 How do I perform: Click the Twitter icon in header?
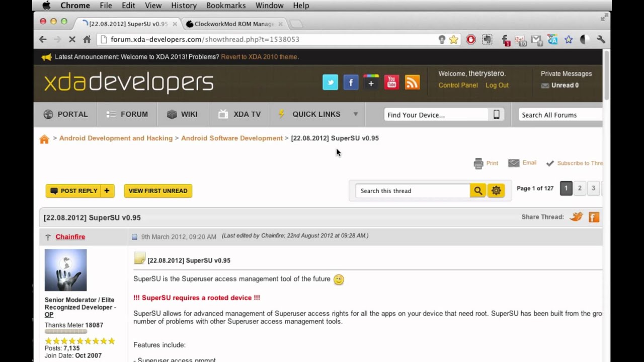[x=330, y=82]
